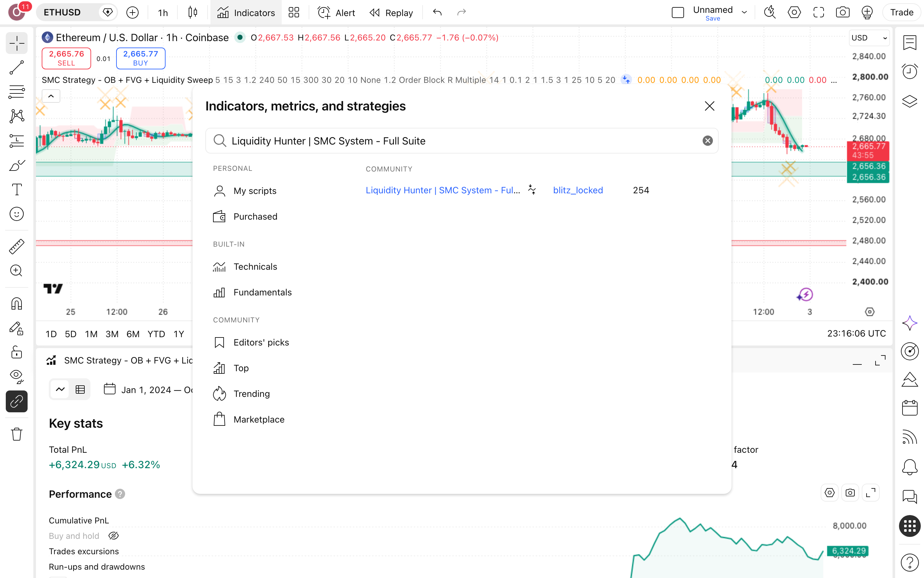This screenshot has height=578, width=924.
Task: Focus the indicators search input
Action: coord(462,141)
